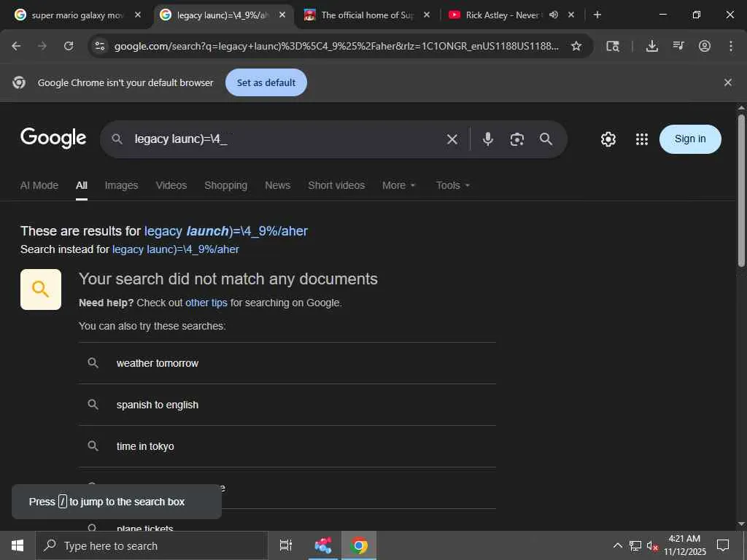Go back to the previous page
Viewport: 747px width, 560px height.
[16, 46]
